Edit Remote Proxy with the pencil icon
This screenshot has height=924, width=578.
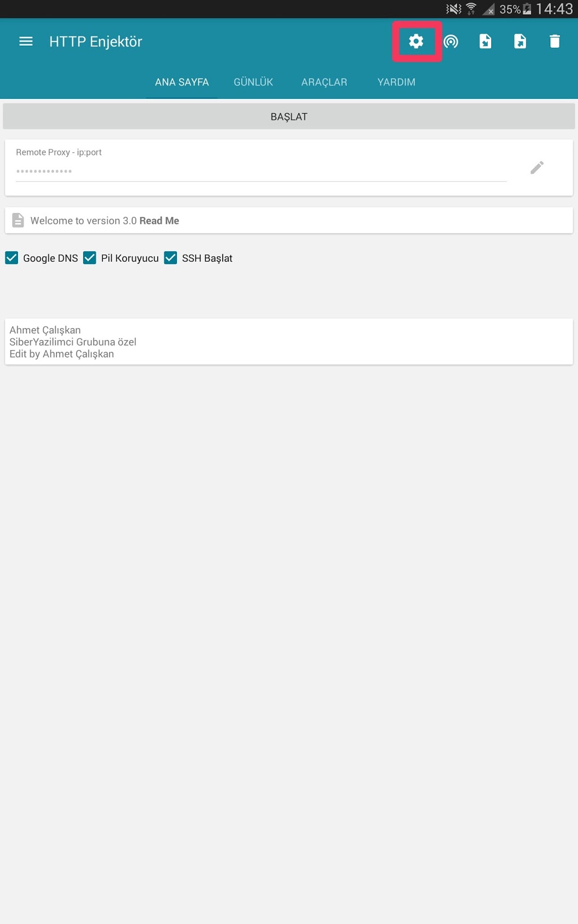tap(537, 167)
